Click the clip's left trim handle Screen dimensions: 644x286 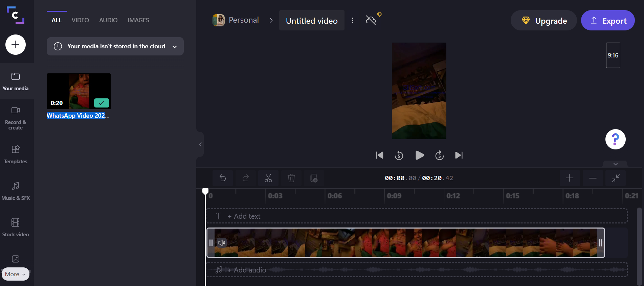pyautogui.click(x=211, y=243)
